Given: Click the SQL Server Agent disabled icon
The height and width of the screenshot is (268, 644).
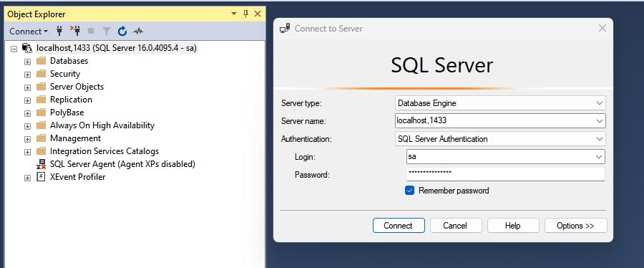Looking at the screenshot, I should pos(41,164).
